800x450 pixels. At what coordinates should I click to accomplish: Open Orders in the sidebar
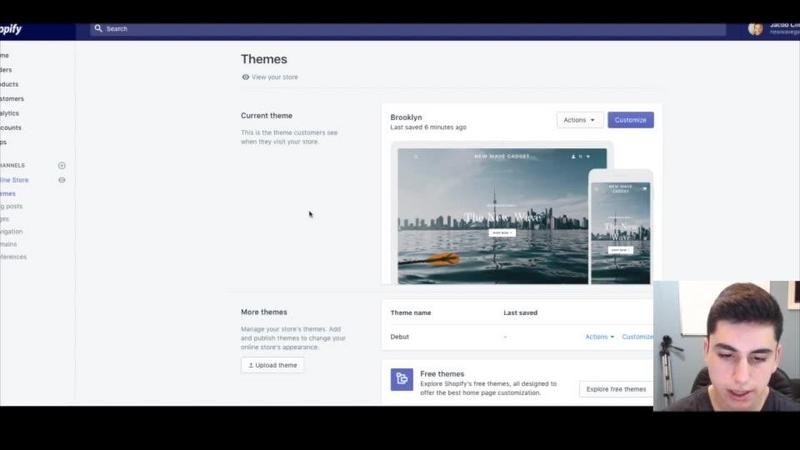6,70
